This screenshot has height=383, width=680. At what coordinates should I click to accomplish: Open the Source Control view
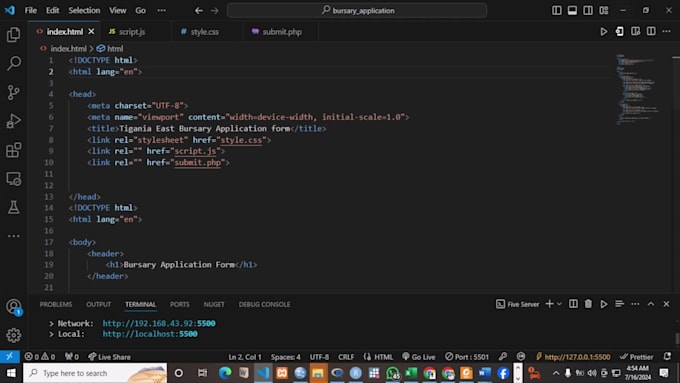13,92
